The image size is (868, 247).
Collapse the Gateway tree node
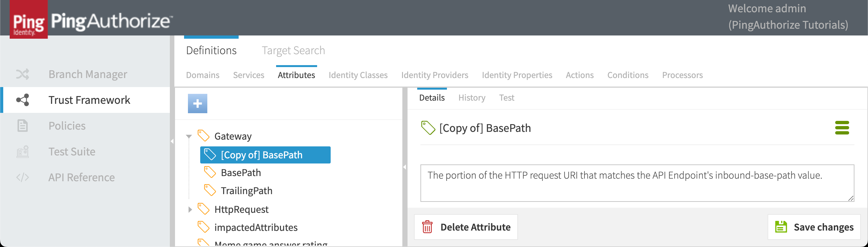click(189, 136)
